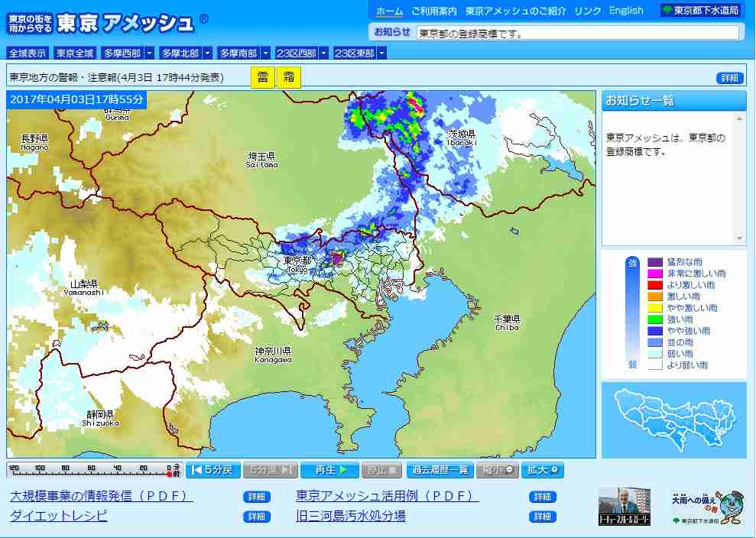
Task: Click the 茨城県 Ibaraki label on map
Action: tap(462, 138)
